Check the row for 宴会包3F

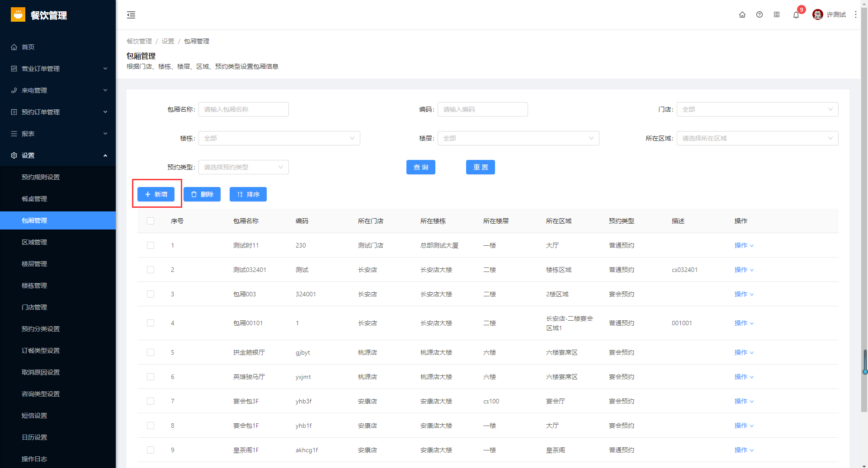pos(151,401)
